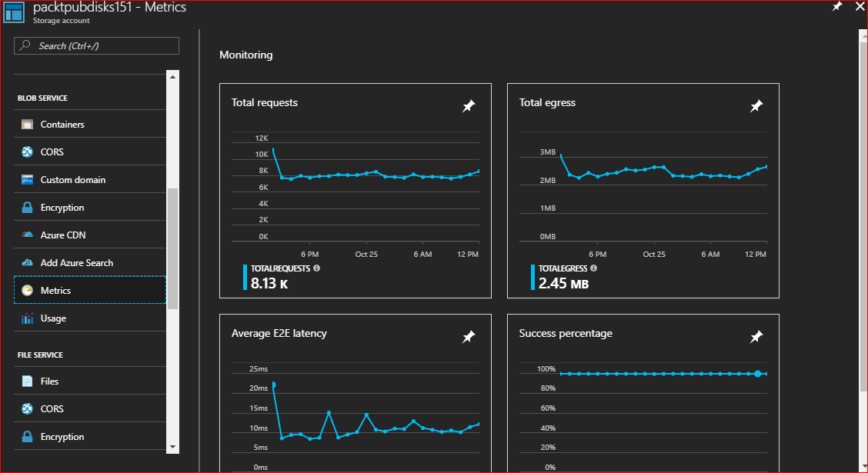Open the Success percentage chart tile
The image size is (868, 473).
coord(643,393)
